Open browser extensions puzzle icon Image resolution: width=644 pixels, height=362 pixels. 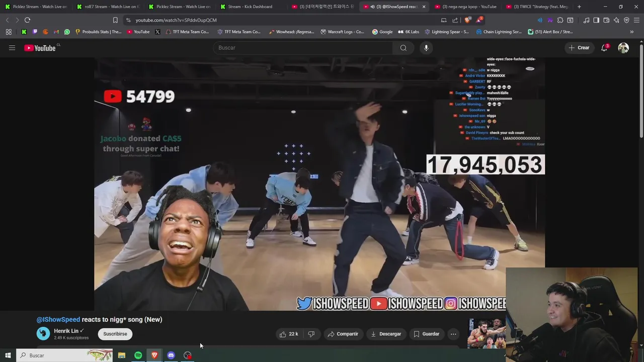pyautogui.click(x=560, y=20)
